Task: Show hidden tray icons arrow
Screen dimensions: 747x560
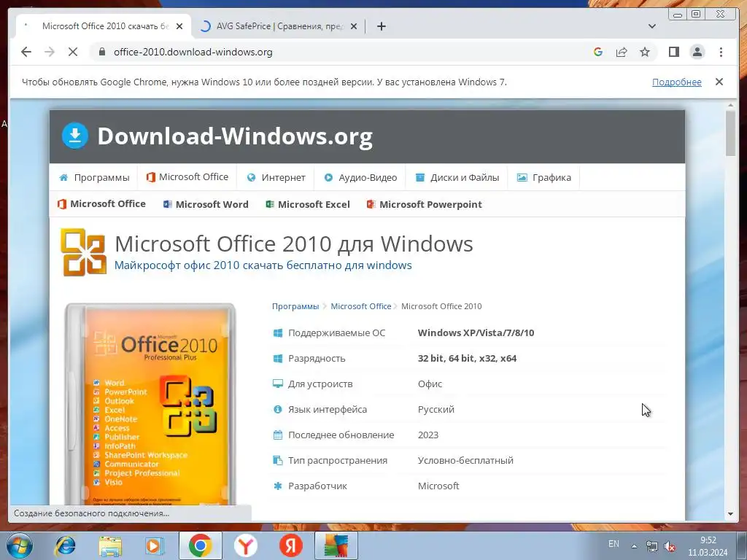Action: click(634, 546)
